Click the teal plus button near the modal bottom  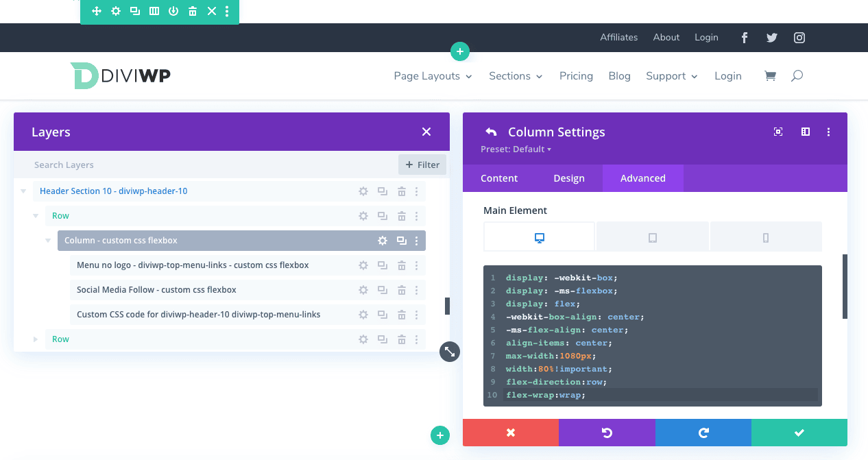440,435
